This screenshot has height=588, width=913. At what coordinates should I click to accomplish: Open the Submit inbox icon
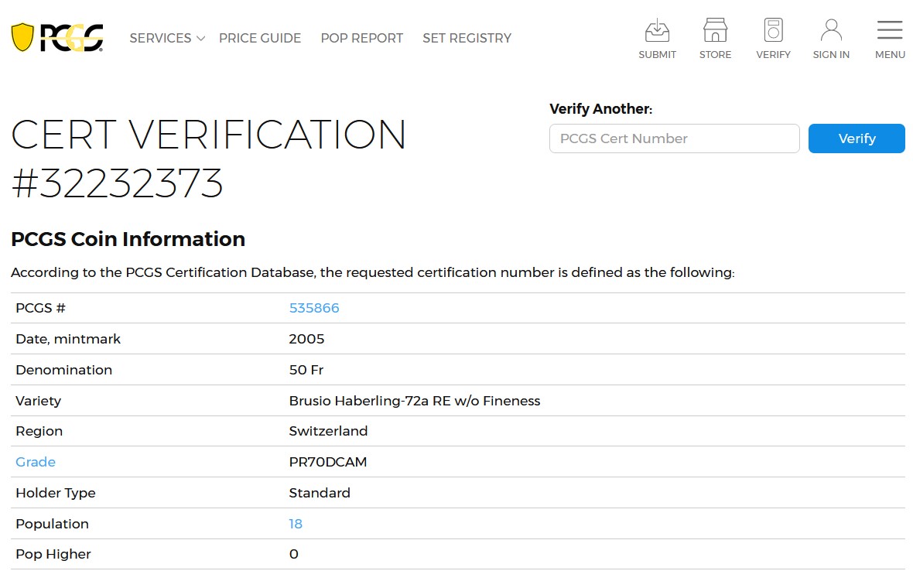657,31
